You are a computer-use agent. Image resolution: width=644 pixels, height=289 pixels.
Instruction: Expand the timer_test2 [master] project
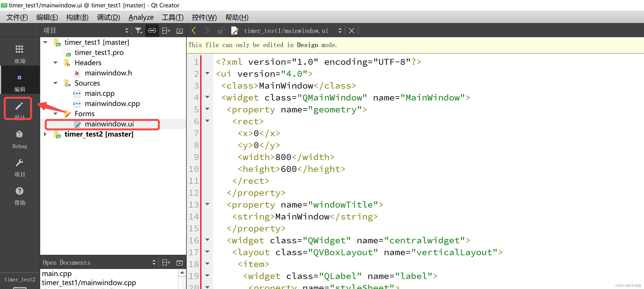point(45,134)
